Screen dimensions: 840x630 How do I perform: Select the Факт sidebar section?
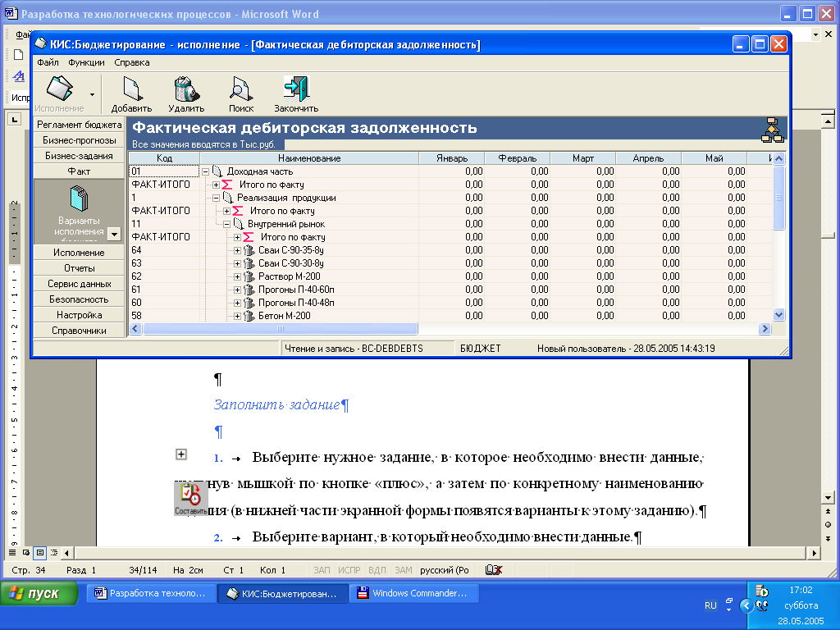(79, 171)
